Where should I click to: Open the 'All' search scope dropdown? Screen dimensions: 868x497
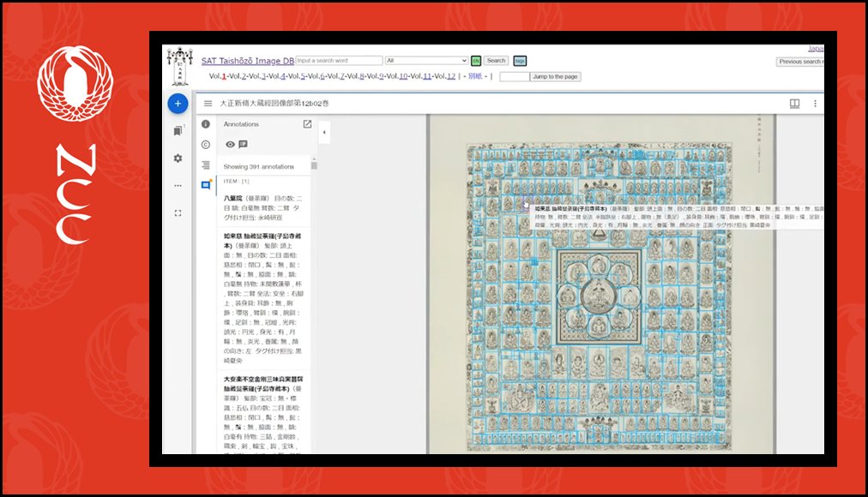point(426,60)
